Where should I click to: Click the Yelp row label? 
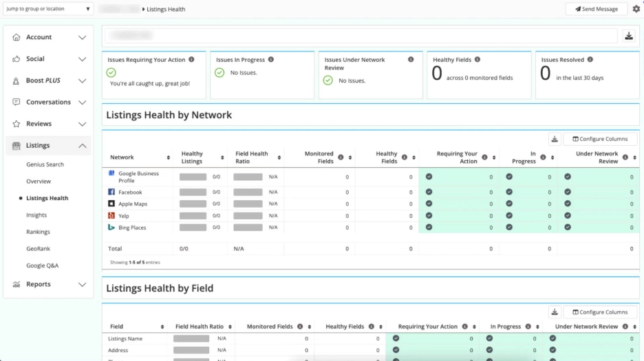point(124,216)
